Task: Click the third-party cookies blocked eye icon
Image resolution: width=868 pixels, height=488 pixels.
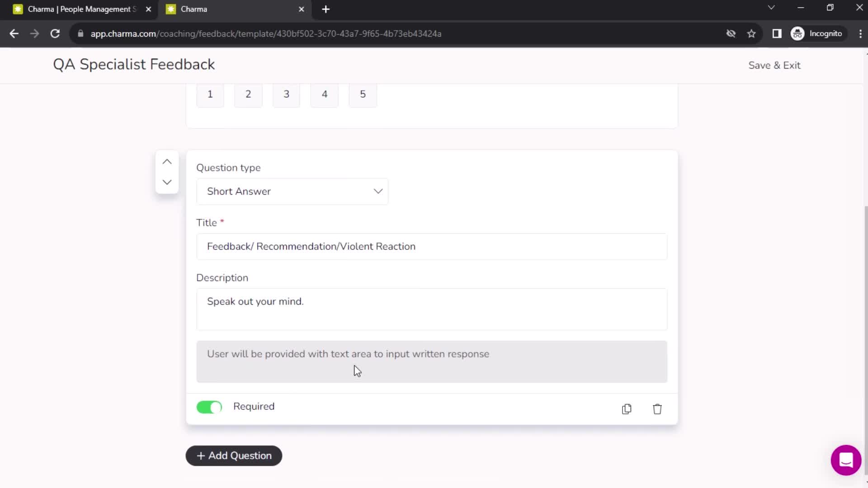Action: point(731,33)
